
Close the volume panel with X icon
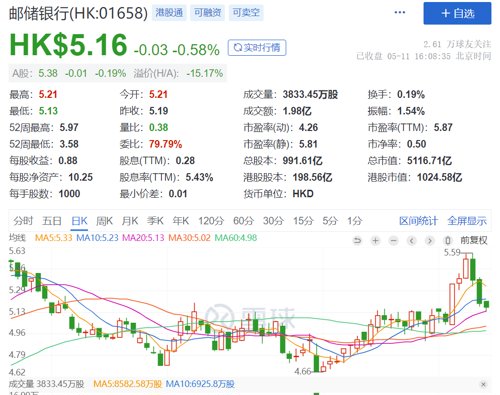[483, 384]
